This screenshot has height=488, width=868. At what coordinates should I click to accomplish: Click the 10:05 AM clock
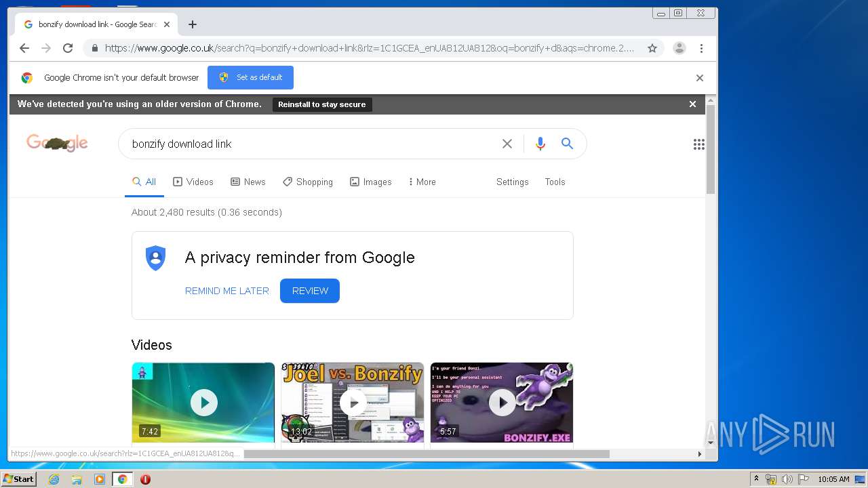tap(833, 479)
